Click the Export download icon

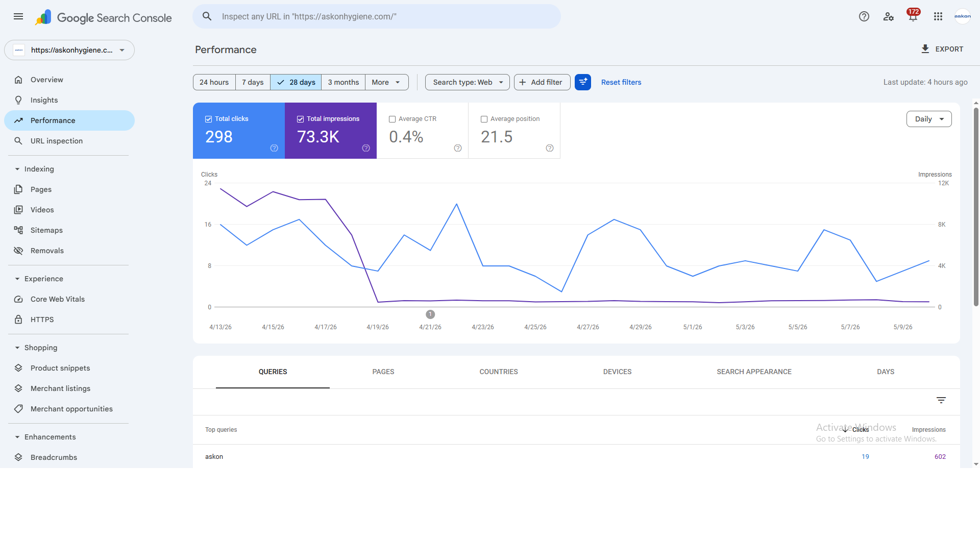(x=925, y=49)
